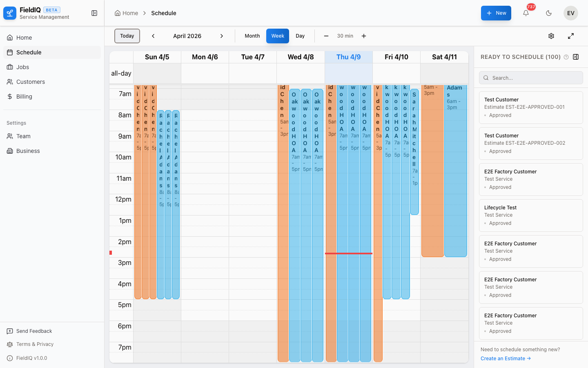Collapse the left navigation sidebar
The height and width of the screenshot is (368, 588).
[x=94, y=13]
